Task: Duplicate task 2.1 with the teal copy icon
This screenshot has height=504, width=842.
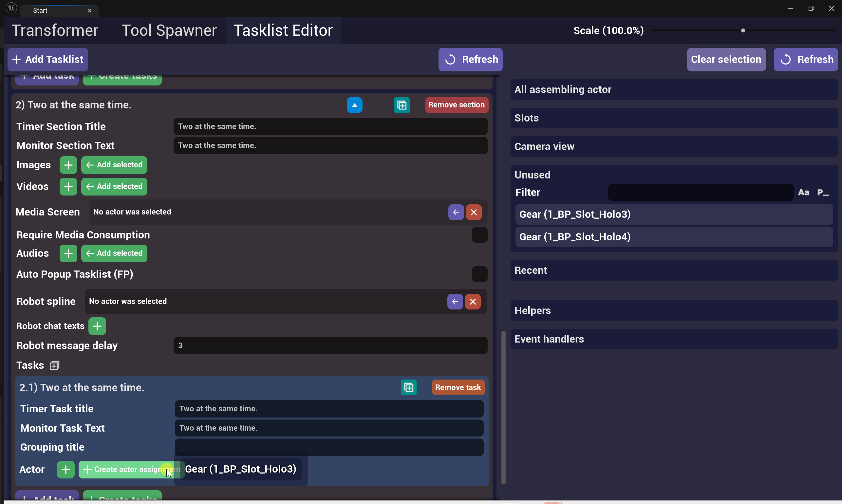Action: pyautogui.click(x=408, y=387)
